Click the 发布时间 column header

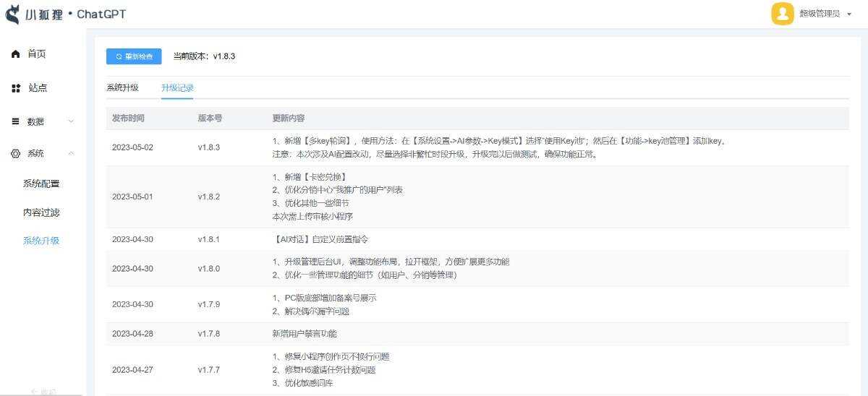[x=128, y=118]
